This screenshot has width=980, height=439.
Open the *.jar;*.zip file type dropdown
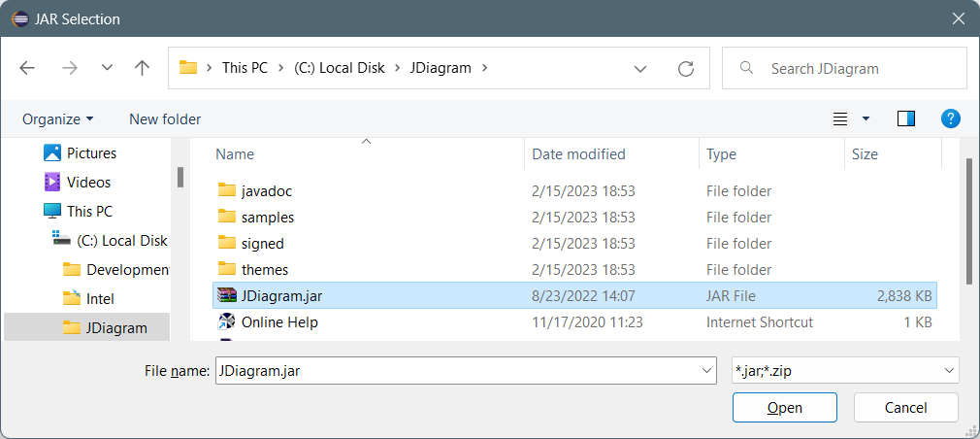[845, 370]
